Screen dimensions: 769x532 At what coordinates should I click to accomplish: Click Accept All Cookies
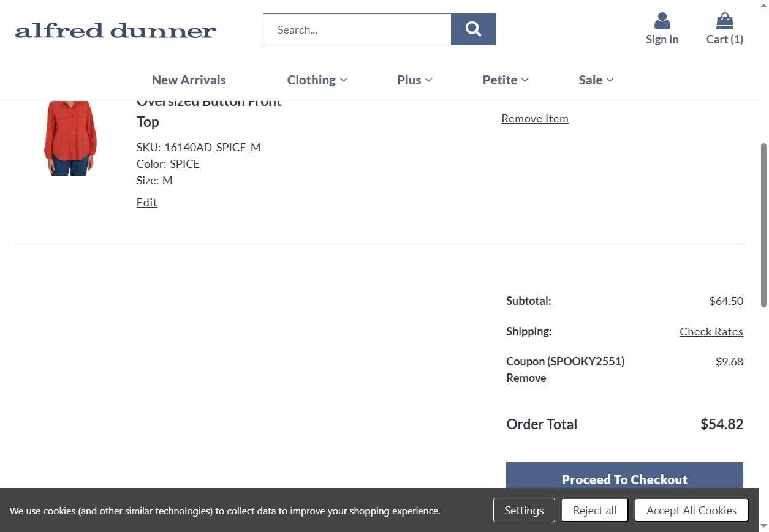point(691,510)
